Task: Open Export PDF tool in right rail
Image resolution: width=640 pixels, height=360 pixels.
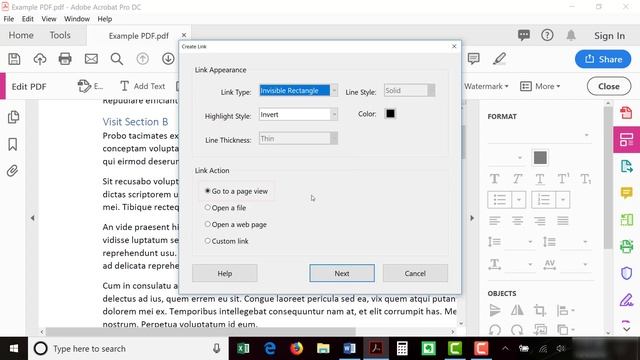Action: pyautogui.click(x=626, y=167)
